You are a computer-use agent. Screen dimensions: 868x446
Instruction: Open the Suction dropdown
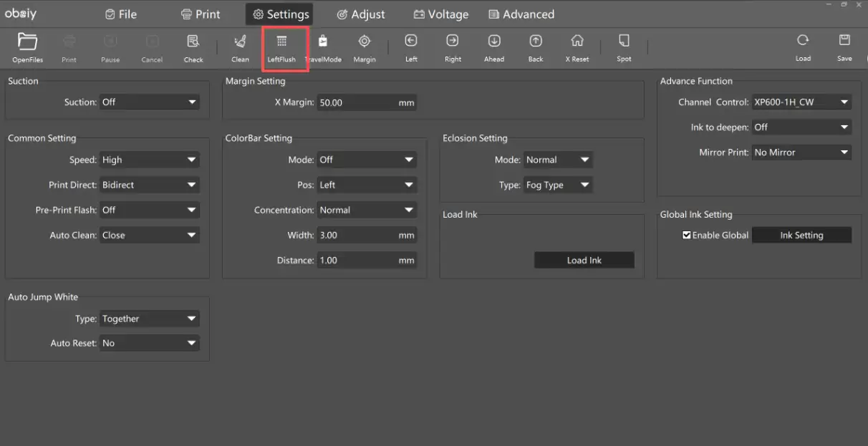coord(150,102)
